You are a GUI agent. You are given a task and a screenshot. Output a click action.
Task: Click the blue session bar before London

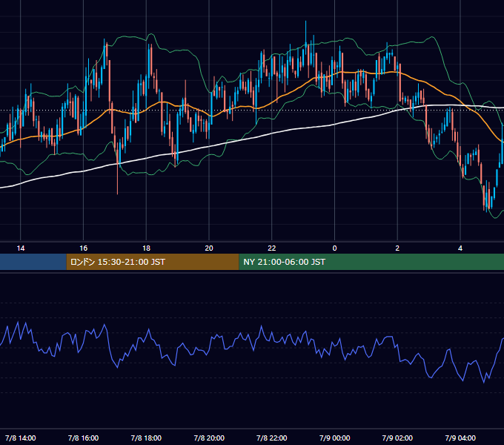(33, 262)
